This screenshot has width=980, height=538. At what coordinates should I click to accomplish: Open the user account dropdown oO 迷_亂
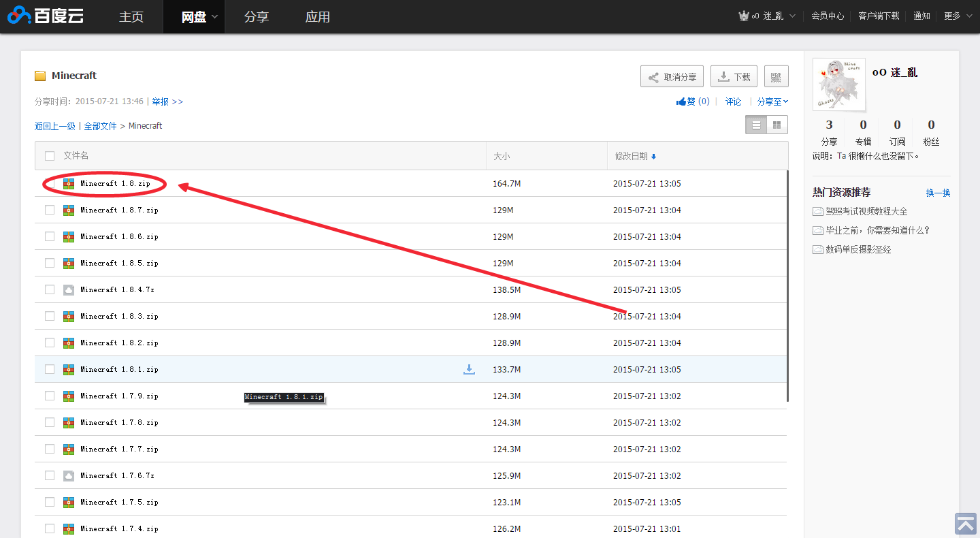[767, 16]
